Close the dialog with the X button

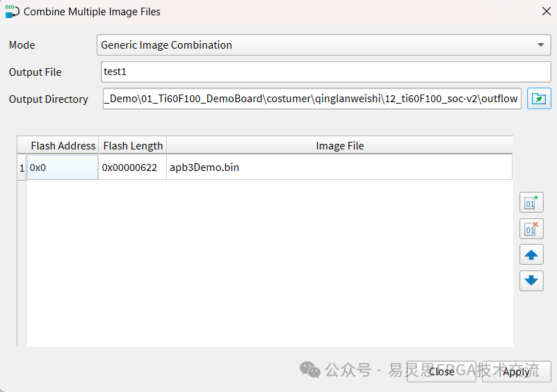tap(545, 11)
